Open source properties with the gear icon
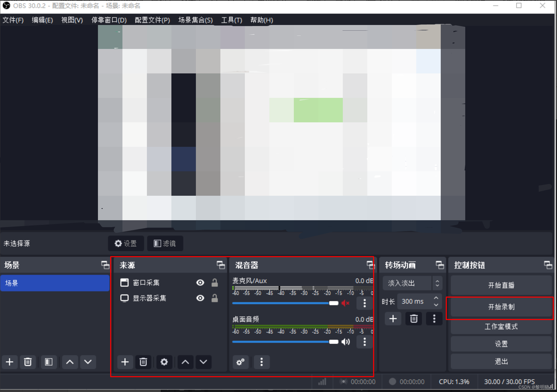This screenshot has width=557, height=392. coord(164,362)
